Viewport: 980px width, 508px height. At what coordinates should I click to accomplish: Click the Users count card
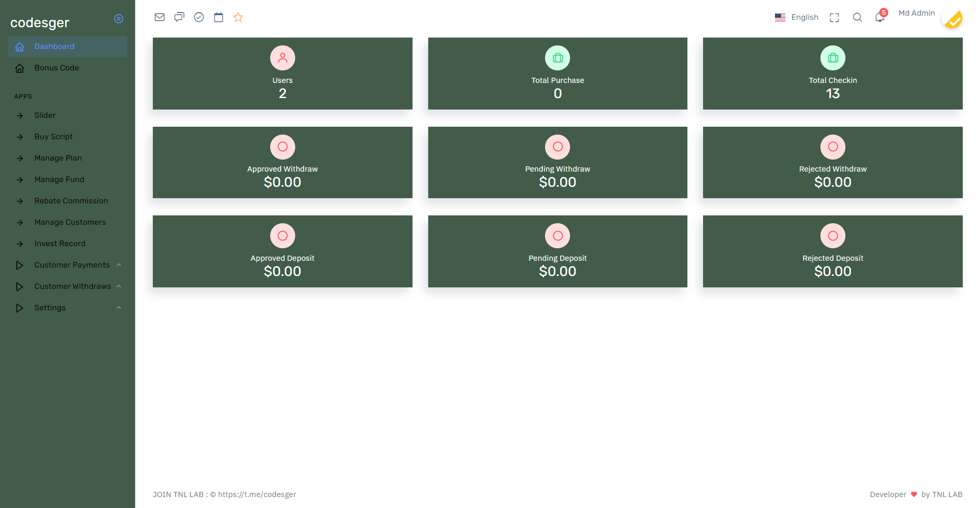(x=283, y=74)
